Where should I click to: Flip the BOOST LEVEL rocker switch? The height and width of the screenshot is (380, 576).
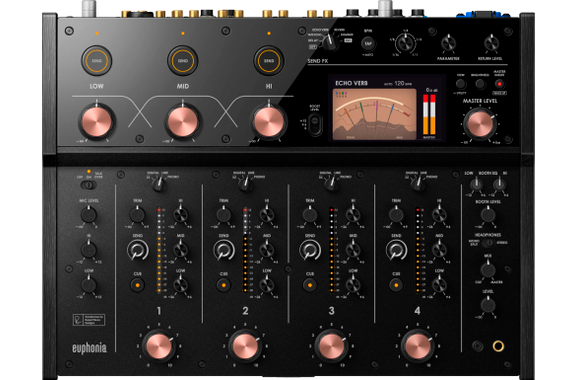coord(316,124)
